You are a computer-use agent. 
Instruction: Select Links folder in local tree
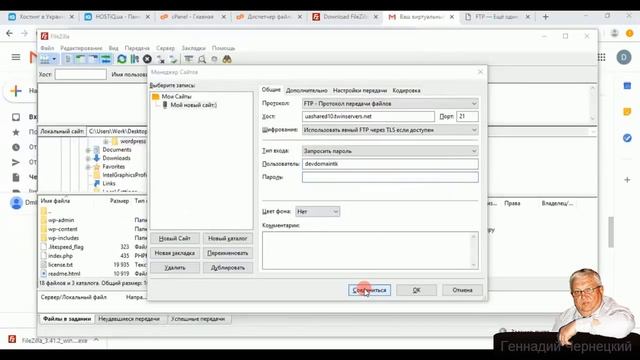109,184
